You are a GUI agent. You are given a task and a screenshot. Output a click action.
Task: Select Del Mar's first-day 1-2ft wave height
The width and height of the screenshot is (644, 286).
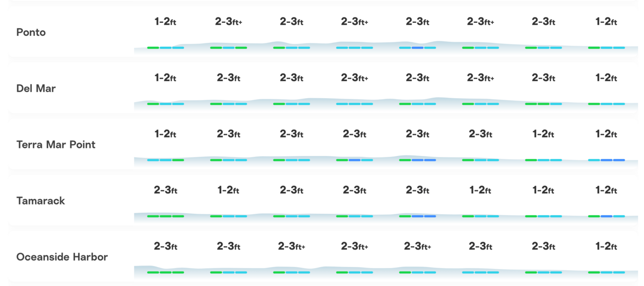[165, 78]
